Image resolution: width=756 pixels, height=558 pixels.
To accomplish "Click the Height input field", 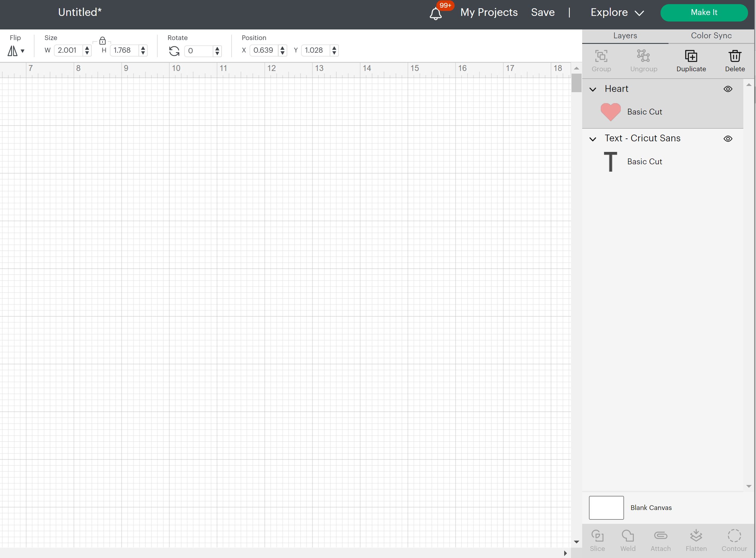I will 125,50.
